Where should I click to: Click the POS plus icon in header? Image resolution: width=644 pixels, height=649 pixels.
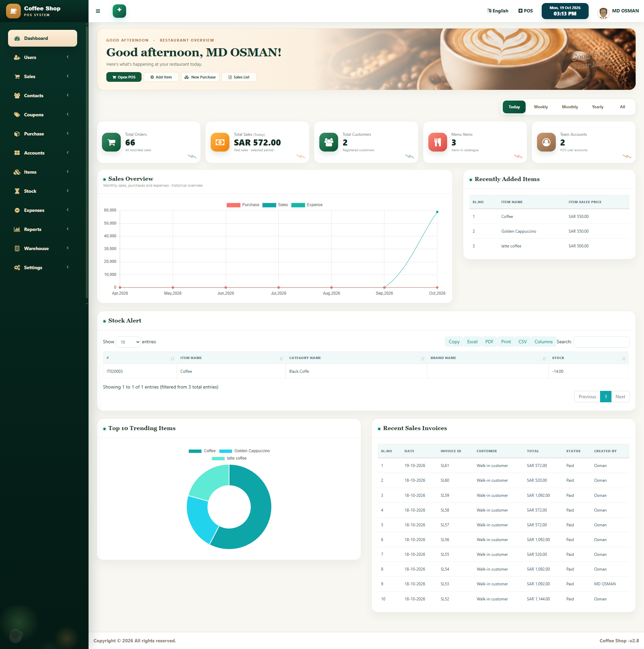click(520, 11)
